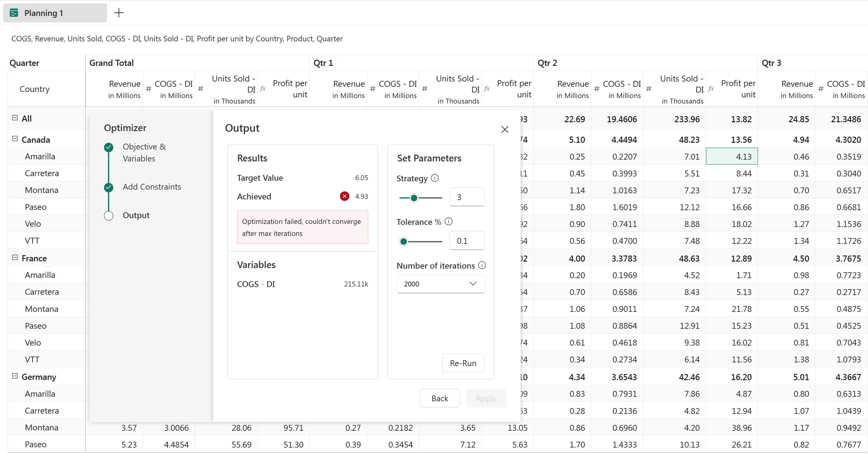This screenshot has width=868, height=454.
Task: Click the hash icon of Qtr 1 Units Sold - DI
Action: point(425,89)
